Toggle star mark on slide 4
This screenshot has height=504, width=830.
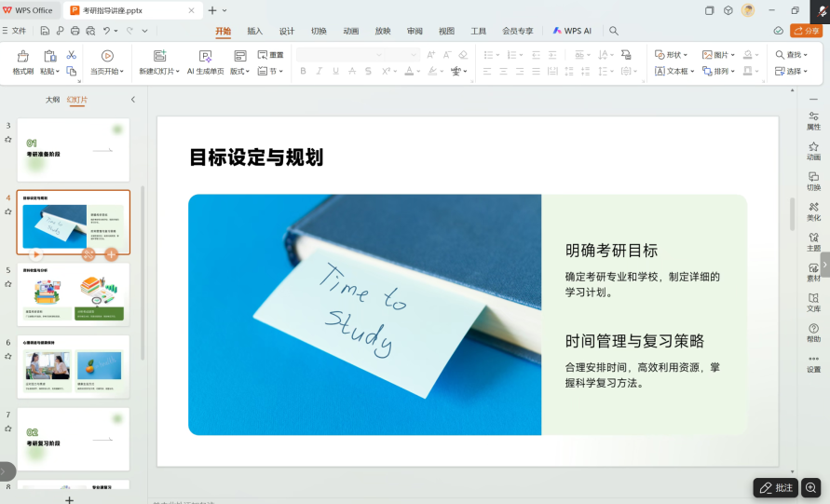[x=8, y=211]
